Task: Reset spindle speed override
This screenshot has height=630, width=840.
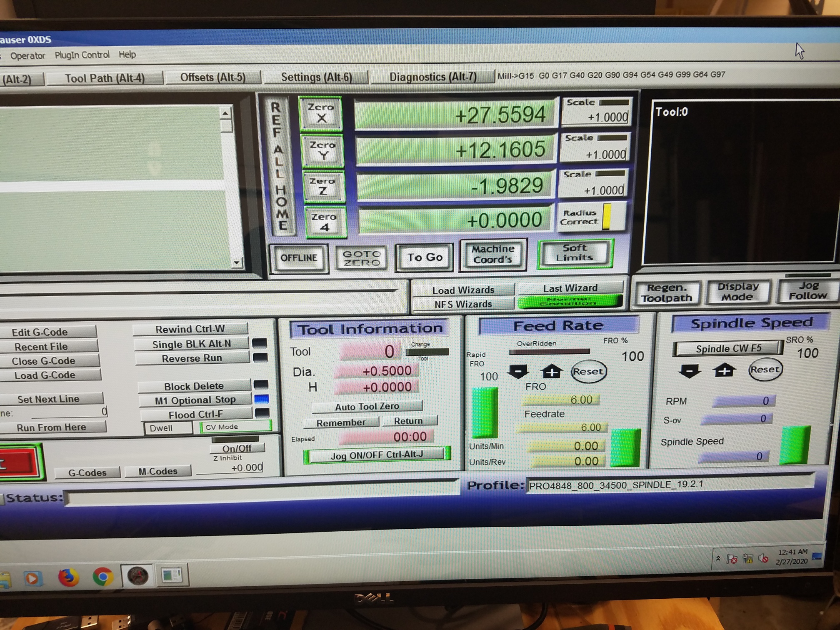Action: (x=765, y=369)
